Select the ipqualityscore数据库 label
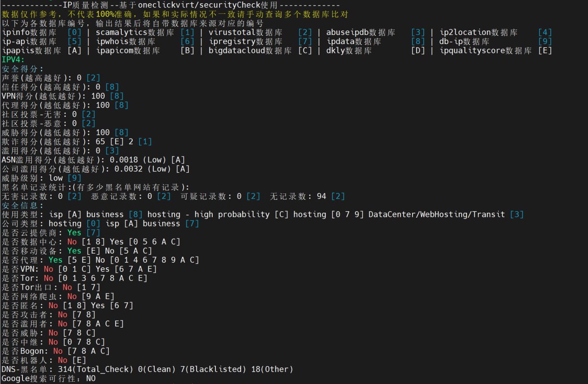The height and width of the screenshot is (384, 588). (x=486, y=51)
